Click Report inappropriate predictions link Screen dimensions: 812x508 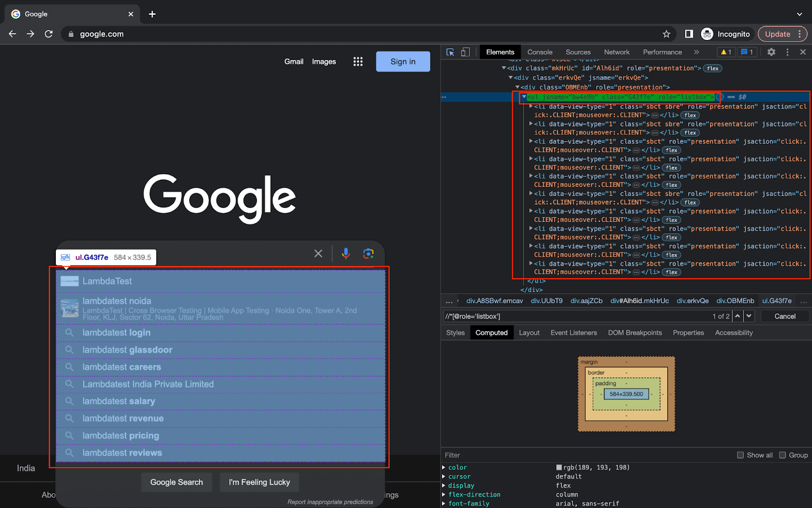tap(330, 502)
